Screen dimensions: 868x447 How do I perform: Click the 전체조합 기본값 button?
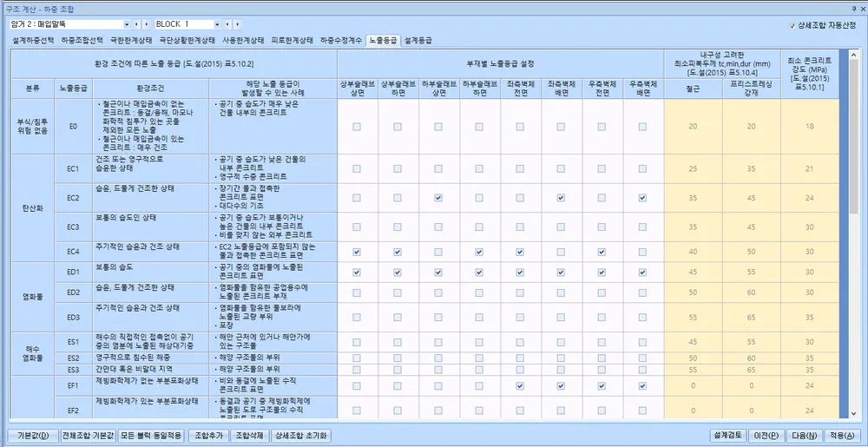(89, 436)
